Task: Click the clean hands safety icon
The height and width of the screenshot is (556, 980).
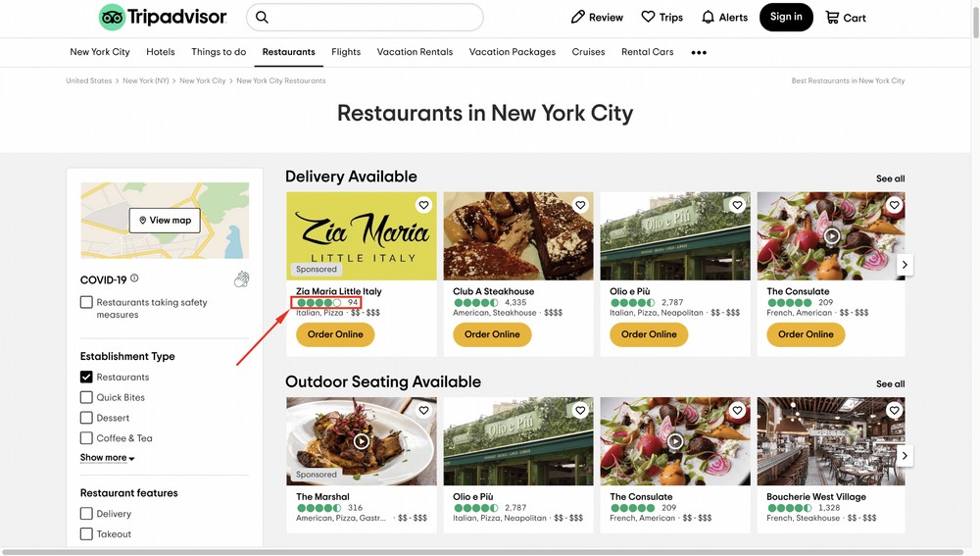Action: [x=241, y=278]
